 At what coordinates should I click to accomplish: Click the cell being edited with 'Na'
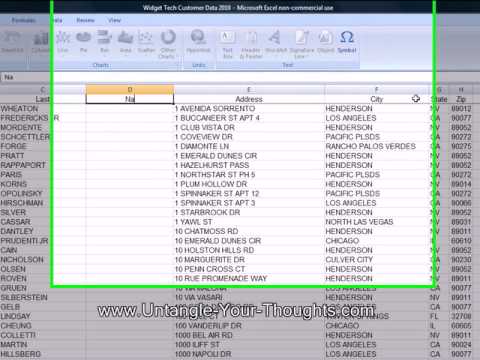tap(130, 99)
